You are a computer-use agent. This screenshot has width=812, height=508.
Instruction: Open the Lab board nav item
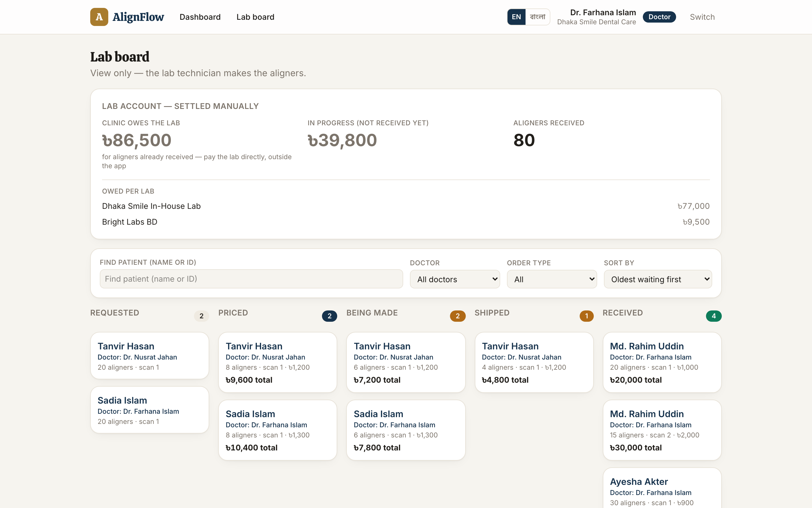click(255, 17)
